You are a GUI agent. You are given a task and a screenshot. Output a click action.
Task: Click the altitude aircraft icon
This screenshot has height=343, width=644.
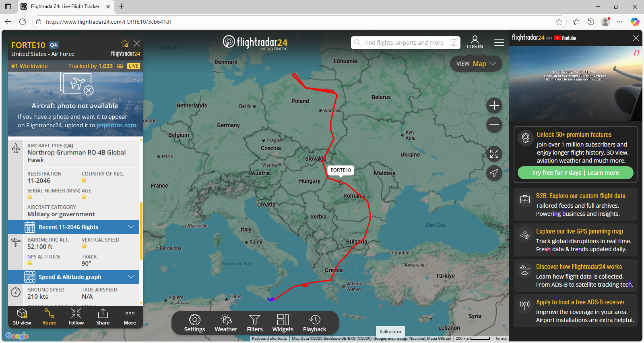pyautogui.click(x=16, y=242)
